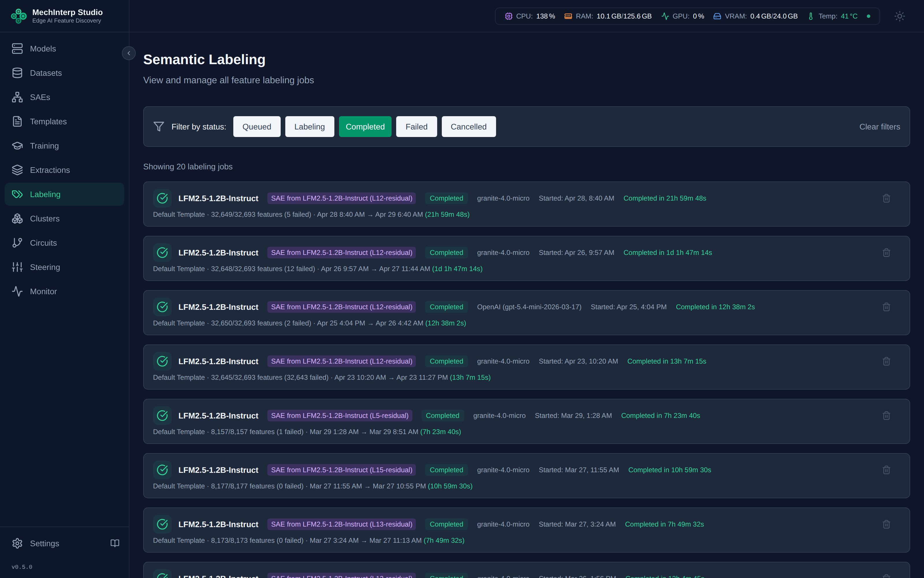924x578 pixels.
Task: Toggle the light/dark theme sun icon
Action: (899, 16)
